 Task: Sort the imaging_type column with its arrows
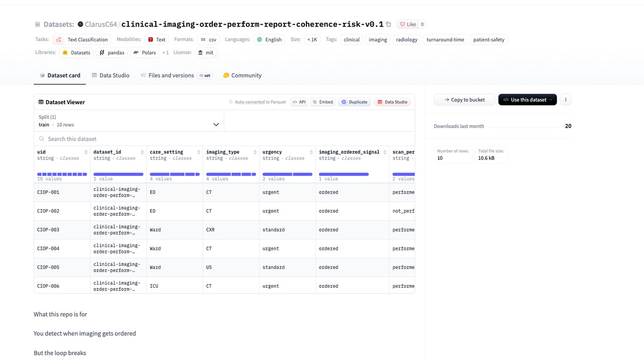[x=255, y=152]
